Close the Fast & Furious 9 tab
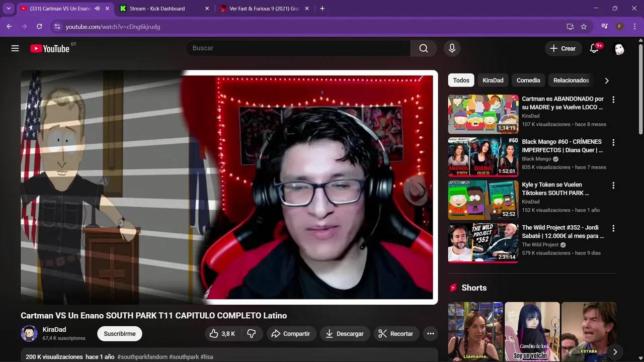The width and height of the screenshot is (644, 362). tap(307, 9)
